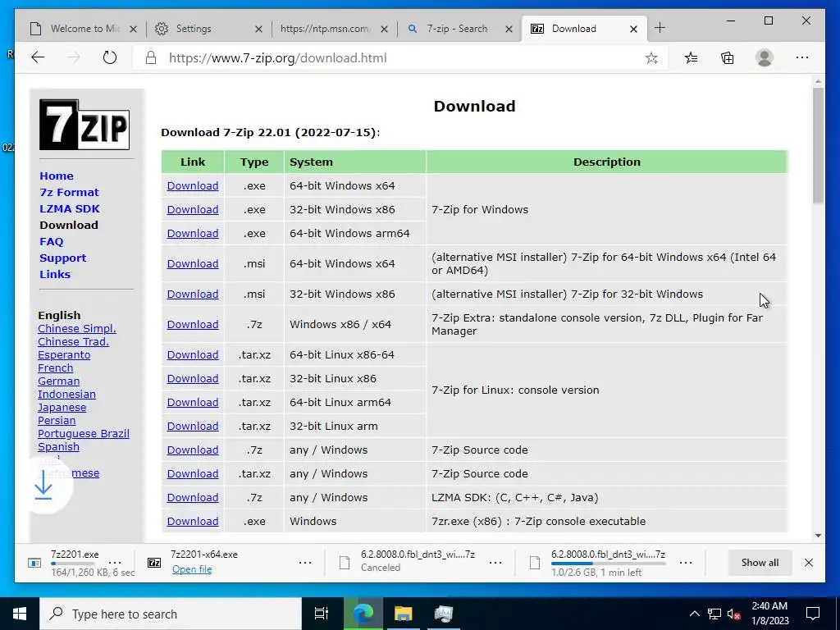Switch to the ntp.msn.com tab
The width and height of the screenshot is (840, 630).
[x=325, y=29]
